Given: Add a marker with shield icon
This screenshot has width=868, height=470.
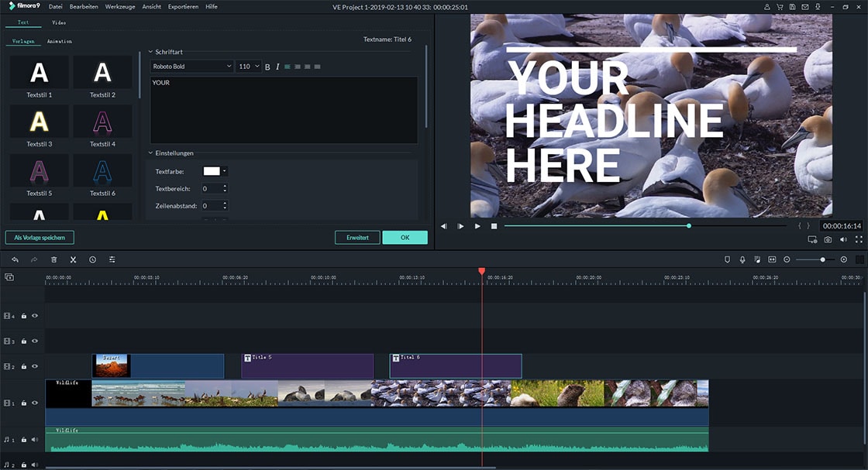Looking at the screenshot, I should click(x=728, y=259).
